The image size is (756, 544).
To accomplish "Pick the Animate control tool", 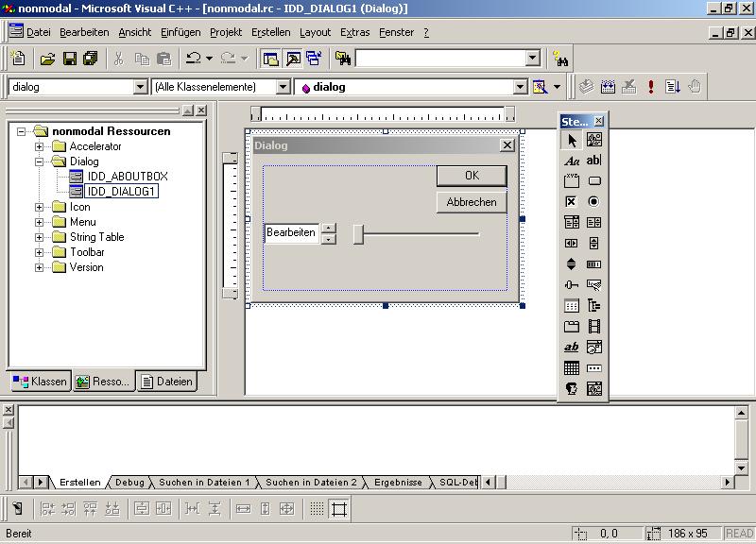I will [594, 327].
